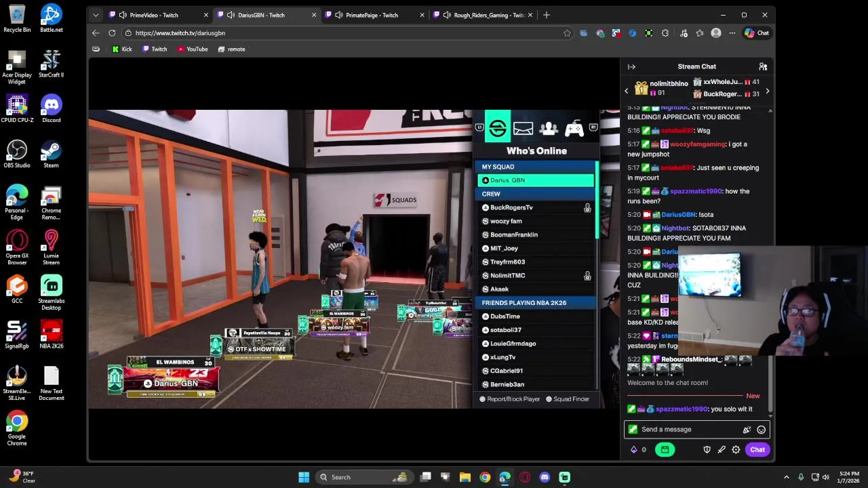Image resolution: width=868 pixels, height=488 pixels.
Task: Click woozyfamgaming username in chat
Action: [697, 144]
